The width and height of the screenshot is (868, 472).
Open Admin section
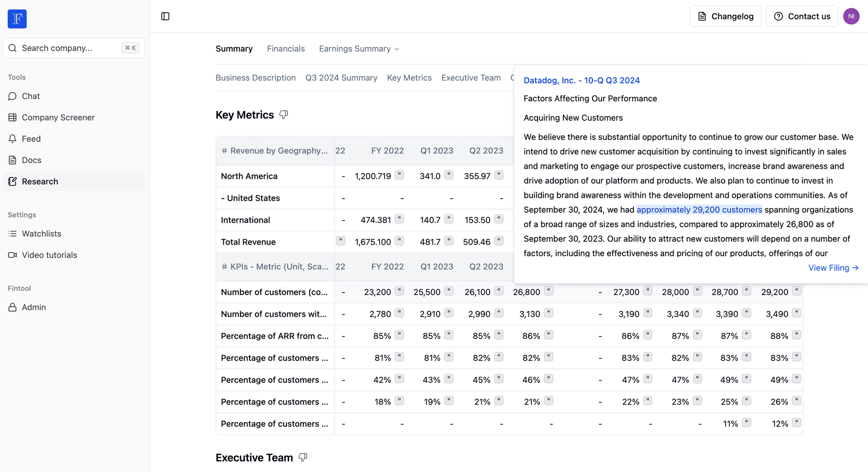tap(74, 307)
